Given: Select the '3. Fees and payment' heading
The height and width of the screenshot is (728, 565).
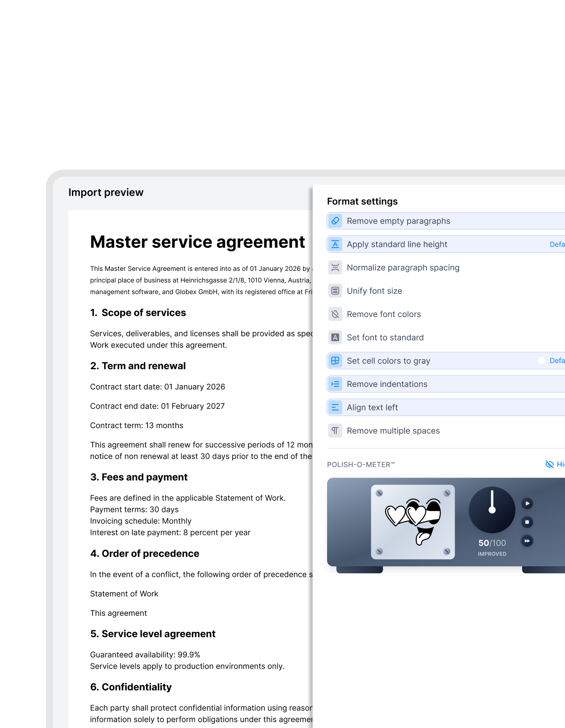Looking at the screenshot, I should pos(139,477).
